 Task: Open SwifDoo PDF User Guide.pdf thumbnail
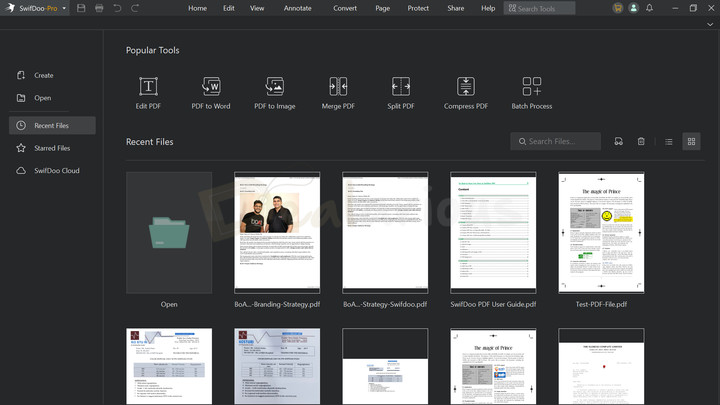coord(493,233)
